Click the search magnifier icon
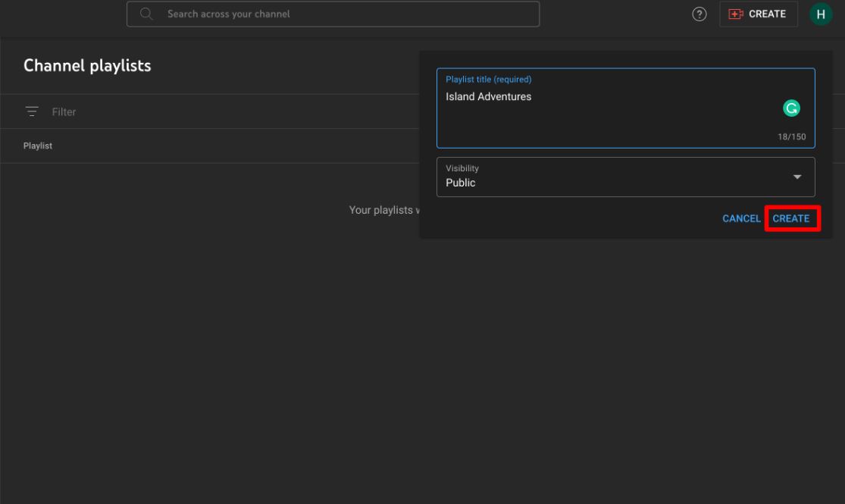845x504 pixels. (146, 14)
